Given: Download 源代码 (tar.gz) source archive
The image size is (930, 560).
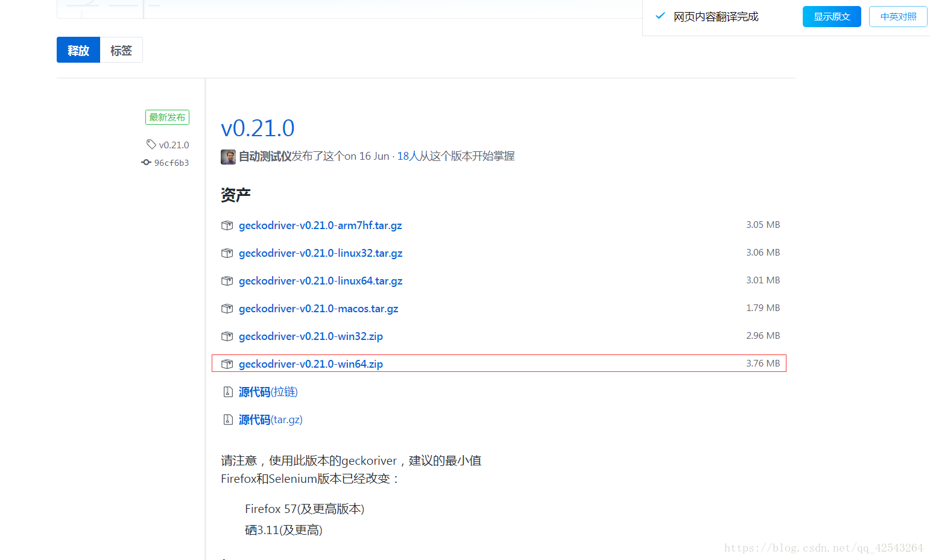Looking at the screenshot, I should tap(271, 420).
